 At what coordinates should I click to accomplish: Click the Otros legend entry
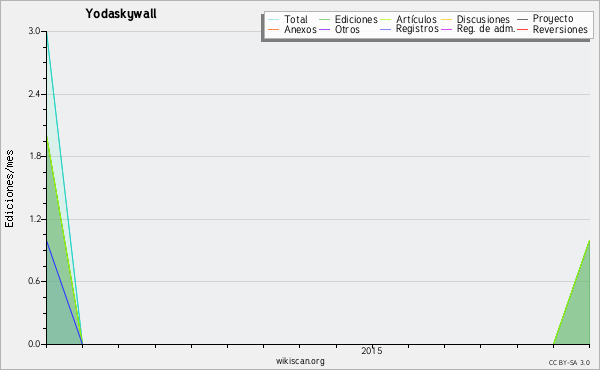click(339, 29)
